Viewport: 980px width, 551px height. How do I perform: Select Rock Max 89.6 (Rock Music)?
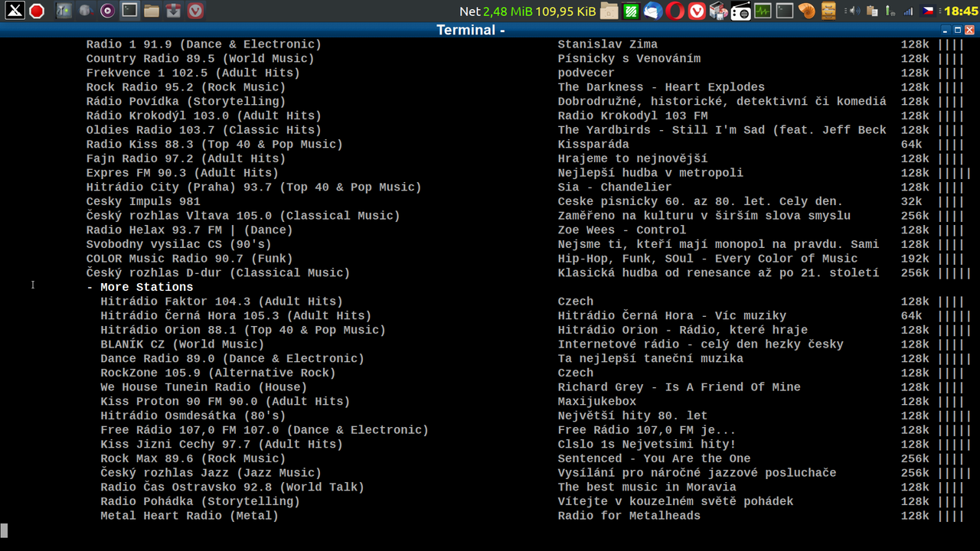(193, 458)
